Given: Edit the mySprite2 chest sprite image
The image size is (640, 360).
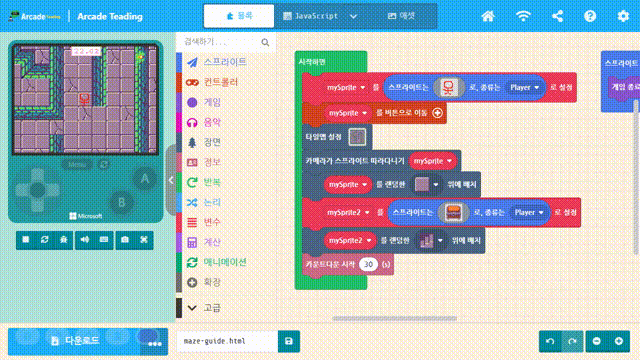Looking at the screenshot, I should pos(453,212).
